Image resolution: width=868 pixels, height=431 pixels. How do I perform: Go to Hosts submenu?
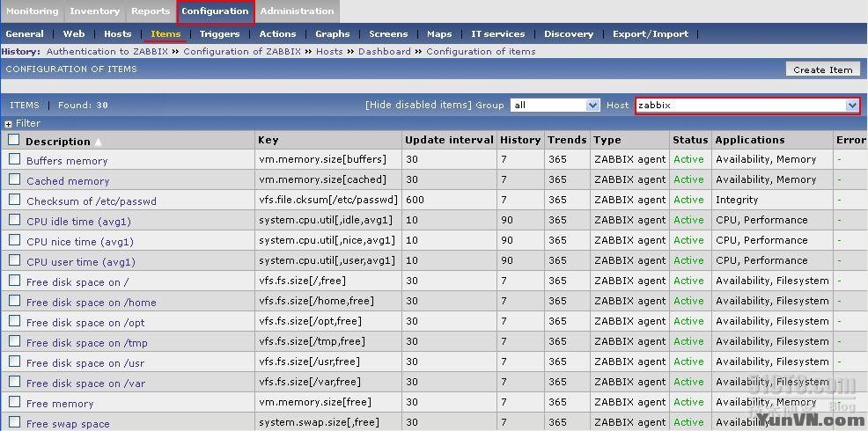coord(117,33)
